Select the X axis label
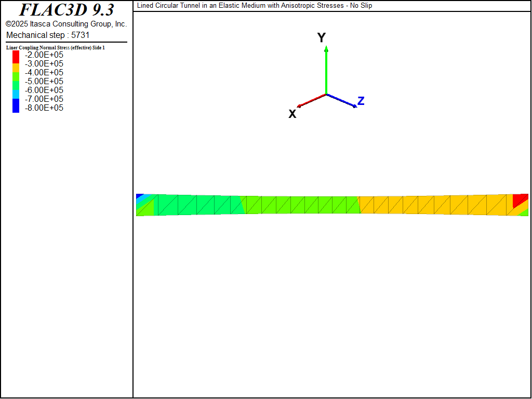 (292, 114)
